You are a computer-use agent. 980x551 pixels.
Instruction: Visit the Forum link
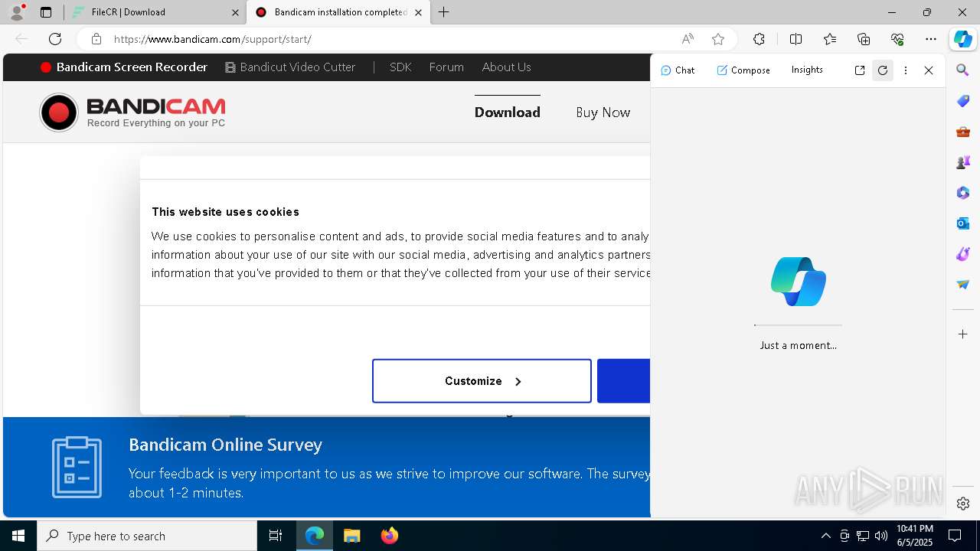click(x=446, y=67)
